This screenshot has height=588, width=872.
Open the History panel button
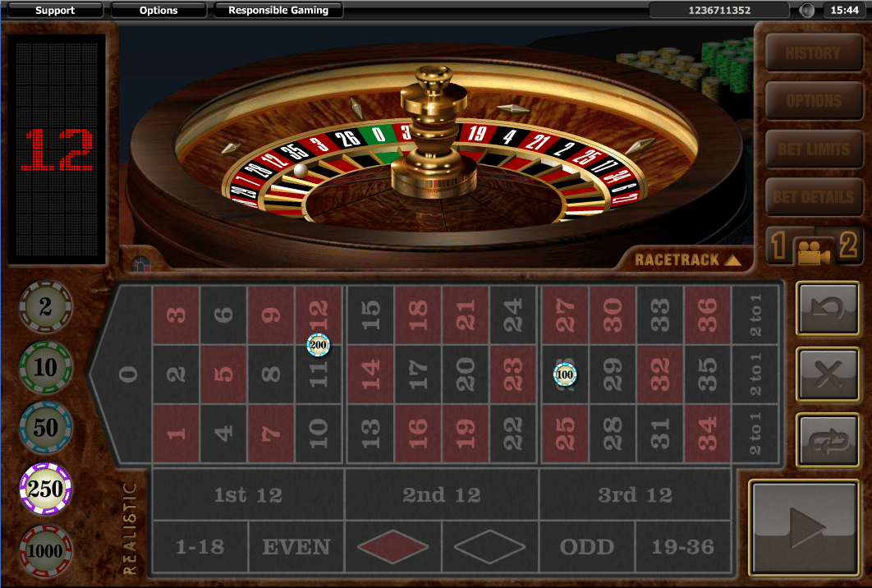click(x=814, y=53)
